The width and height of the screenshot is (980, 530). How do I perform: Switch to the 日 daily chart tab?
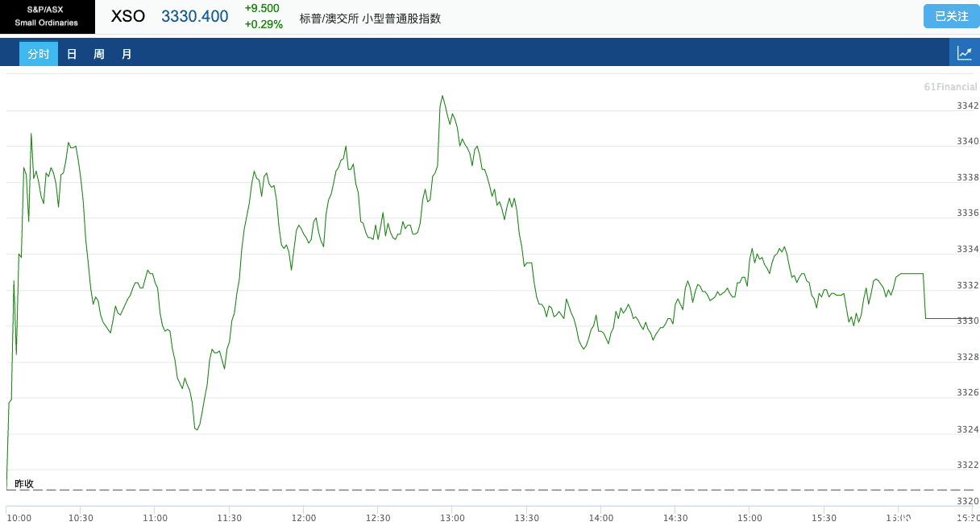click(x=72, y=54)
